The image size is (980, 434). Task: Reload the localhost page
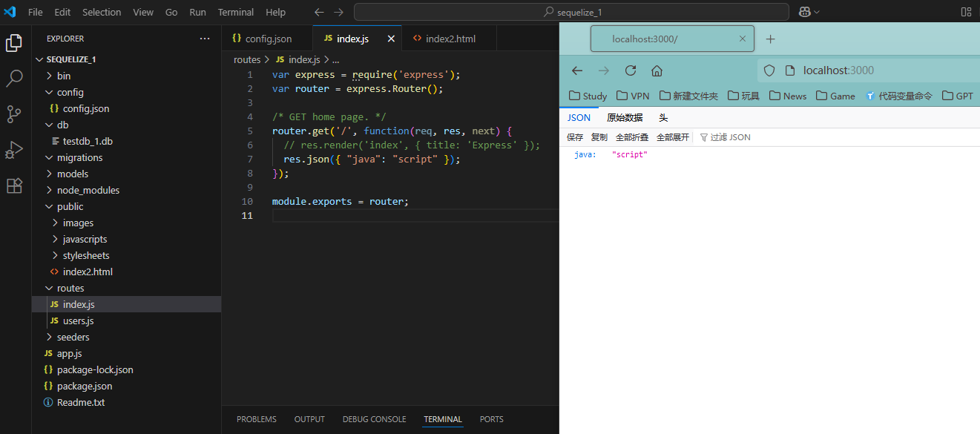[631, 70]
